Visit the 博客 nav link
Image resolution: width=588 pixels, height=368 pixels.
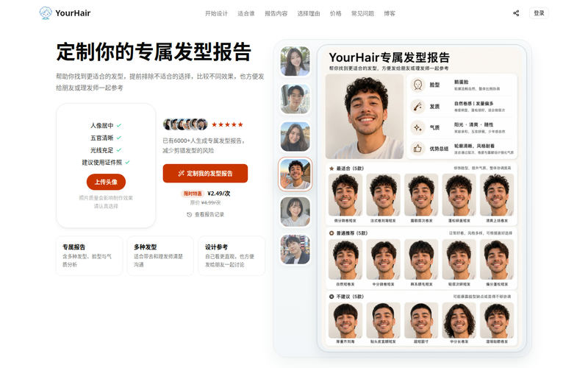pos(390,13)
